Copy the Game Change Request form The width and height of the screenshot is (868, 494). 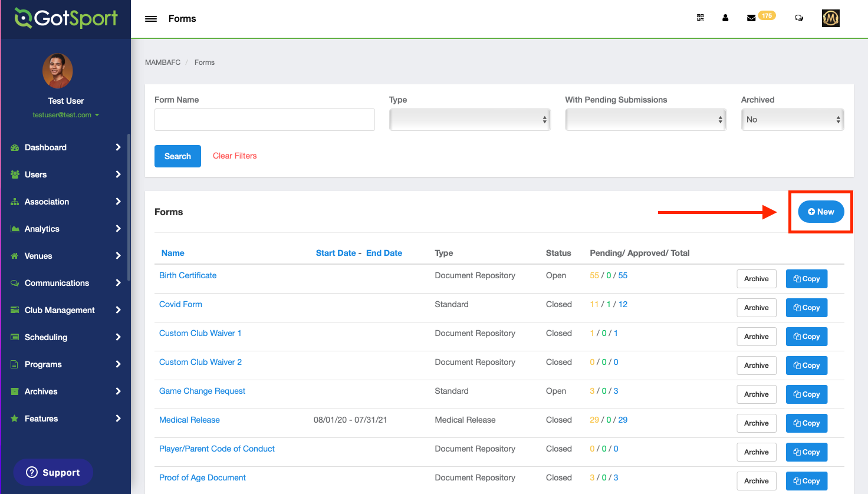[807, 394]
